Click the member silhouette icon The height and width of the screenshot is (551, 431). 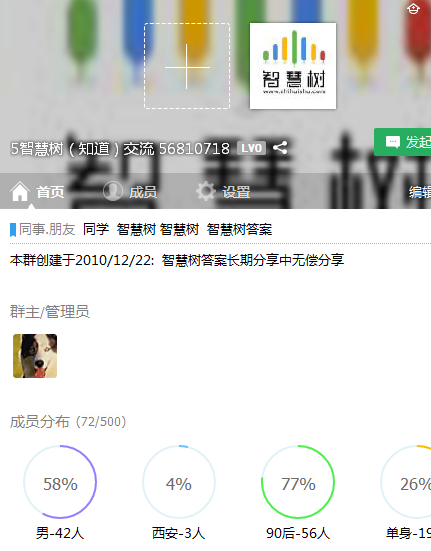click(113, 191)
